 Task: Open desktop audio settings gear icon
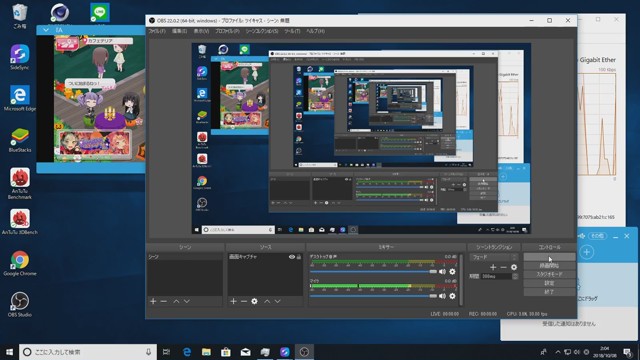[x=452, y=271]
